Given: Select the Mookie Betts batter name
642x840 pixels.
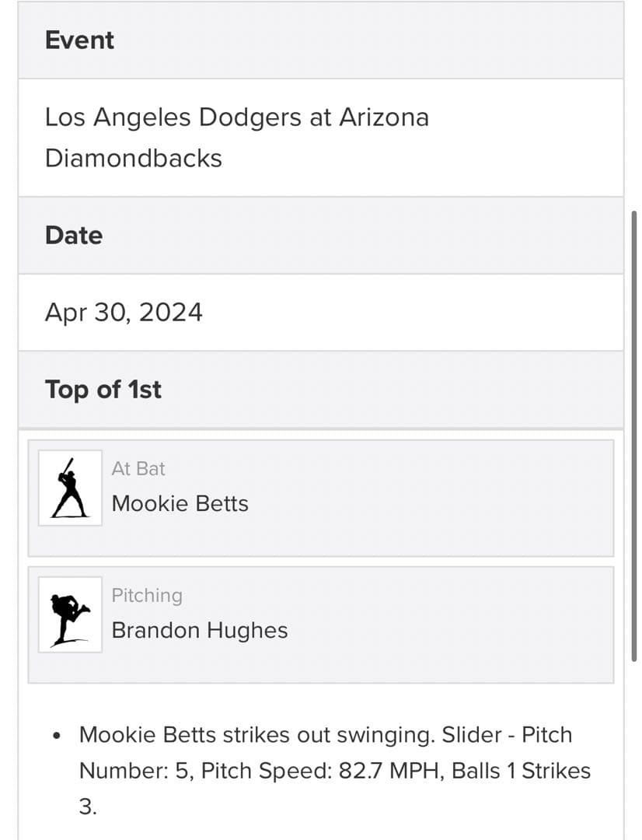Looking at the screenshot, I should pyautogui.click(x=180, y=503).
